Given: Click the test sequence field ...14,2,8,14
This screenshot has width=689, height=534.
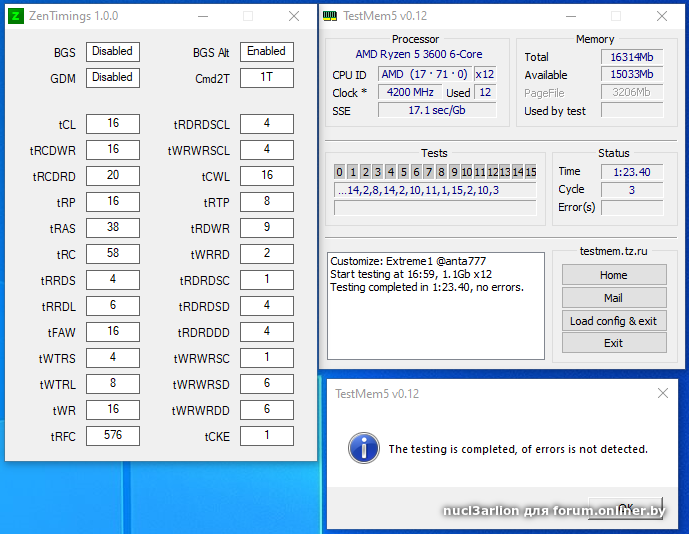Looking at the screenshot, I should point(435,190).
